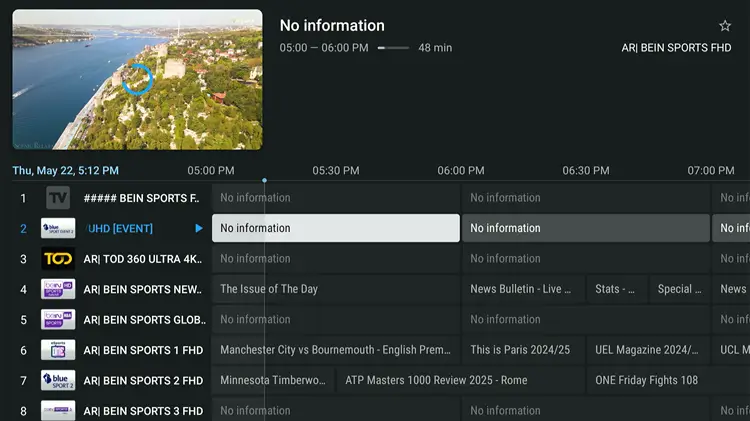
Task: Open Manchester City vs Bournemouth program
Action: pos(336,350)
